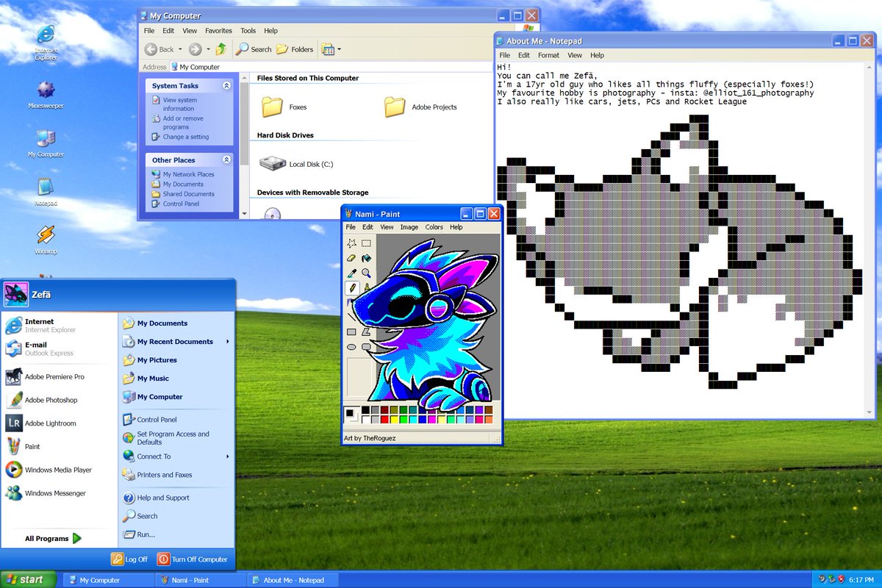Switch to Nami - Paint taskbar button
882x588 pixels.
[200, 580]
